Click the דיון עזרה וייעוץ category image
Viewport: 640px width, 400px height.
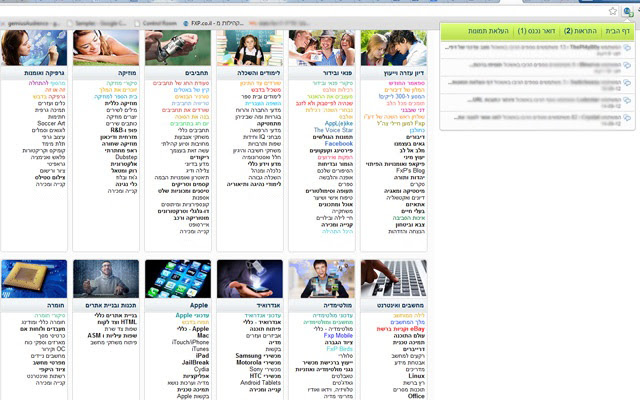[394, 48]
